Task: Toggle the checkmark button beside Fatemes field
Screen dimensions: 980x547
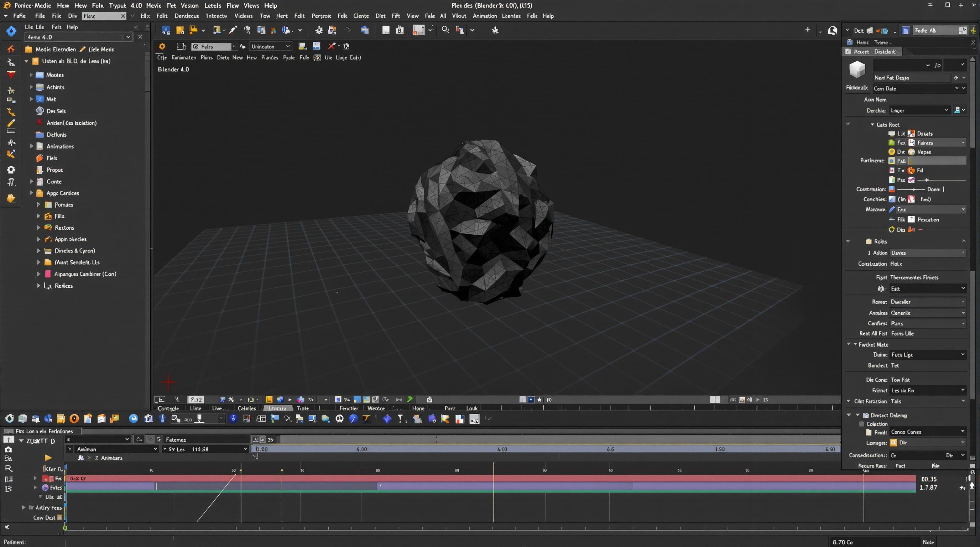Action: coord(151,439)
